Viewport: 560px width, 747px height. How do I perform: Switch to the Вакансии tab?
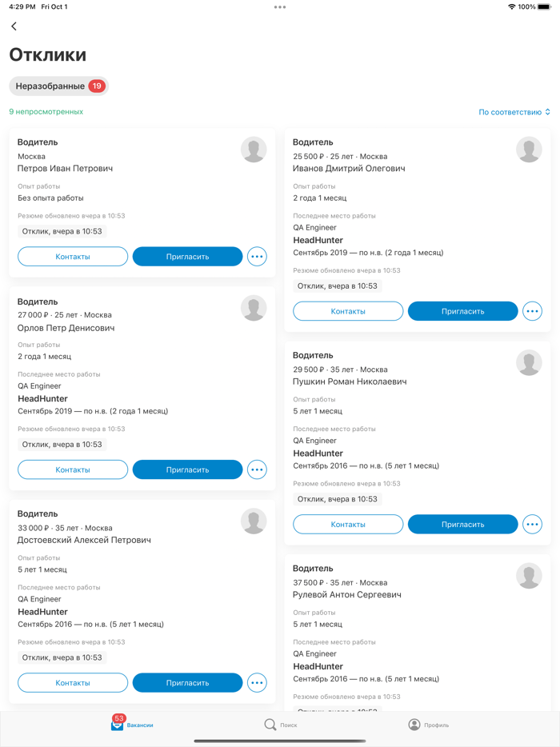131,725
